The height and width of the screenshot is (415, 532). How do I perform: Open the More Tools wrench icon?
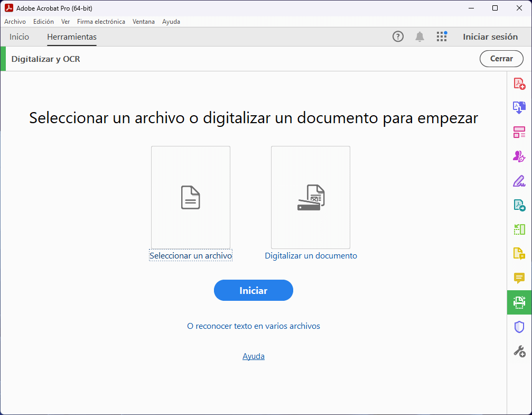pos(519,351)
